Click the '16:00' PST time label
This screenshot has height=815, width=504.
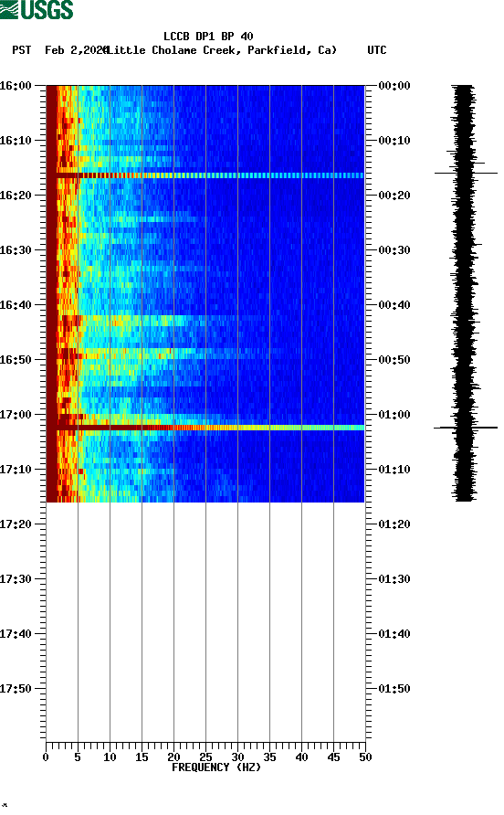16,86
